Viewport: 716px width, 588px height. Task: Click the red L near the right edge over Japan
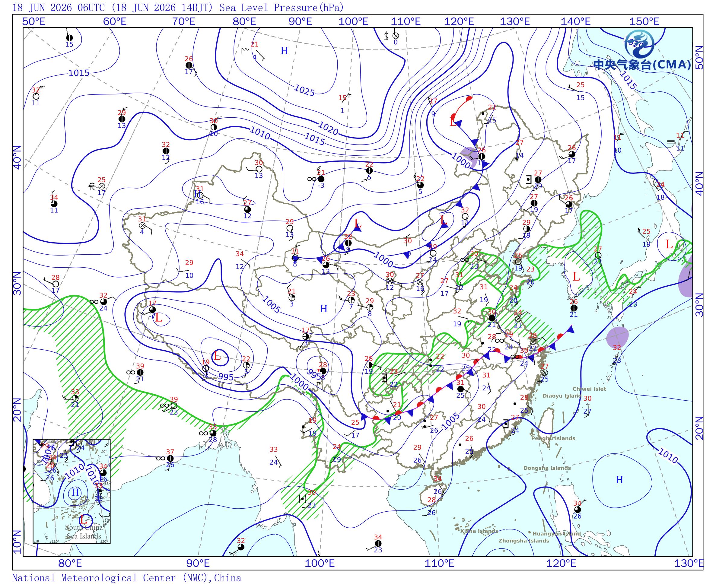pos(669,244)
